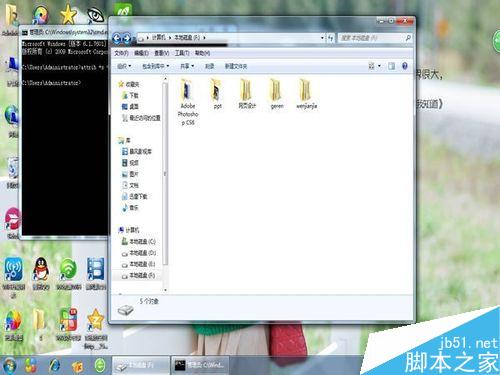Image resolution: width=500 pixels, height=375 pixels.
Task: Select 迅雷下载 in navigation pane
Action: coord(135,196)
